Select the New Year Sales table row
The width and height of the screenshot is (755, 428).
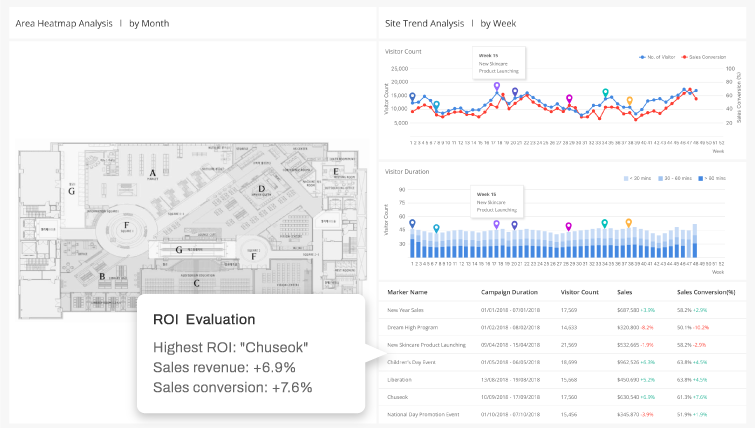562,310
